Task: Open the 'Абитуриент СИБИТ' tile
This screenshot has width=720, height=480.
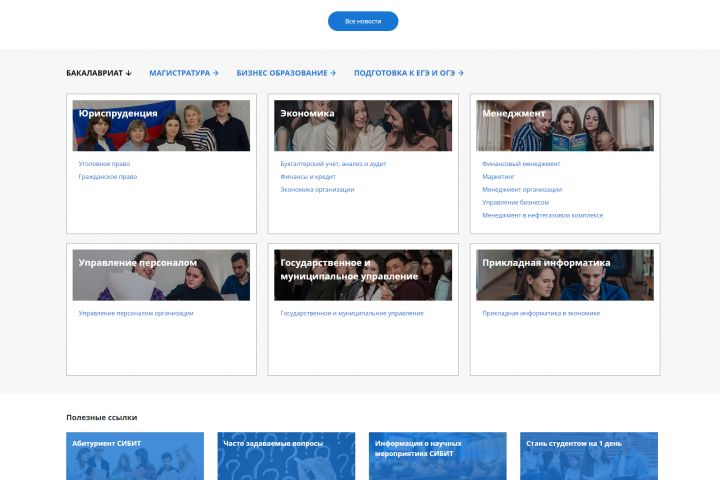Action: tap(135, 456)
